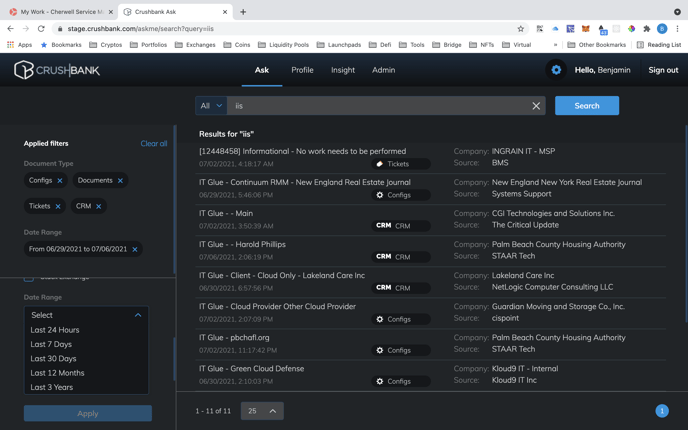Open IT Glue Green Cloud Defense result

click(251, 369)
